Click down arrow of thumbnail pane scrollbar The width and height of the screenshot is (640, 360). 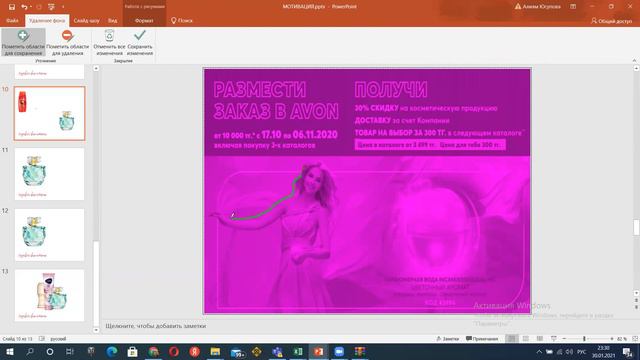click(96, 330)
